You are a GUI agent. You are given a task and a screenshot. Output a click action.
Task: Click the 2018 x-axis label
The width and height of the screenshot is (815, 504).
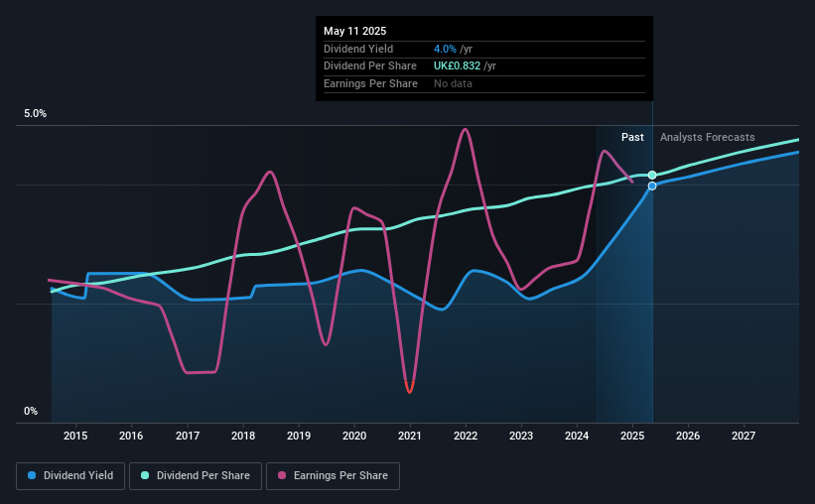point(243,436)
